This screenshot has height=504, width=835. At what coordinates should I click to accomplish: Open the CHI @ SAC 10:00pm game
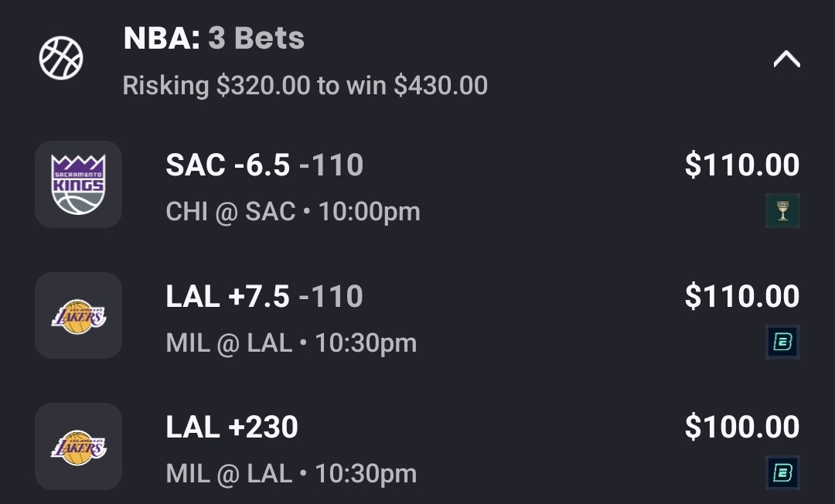coord(293,212)
